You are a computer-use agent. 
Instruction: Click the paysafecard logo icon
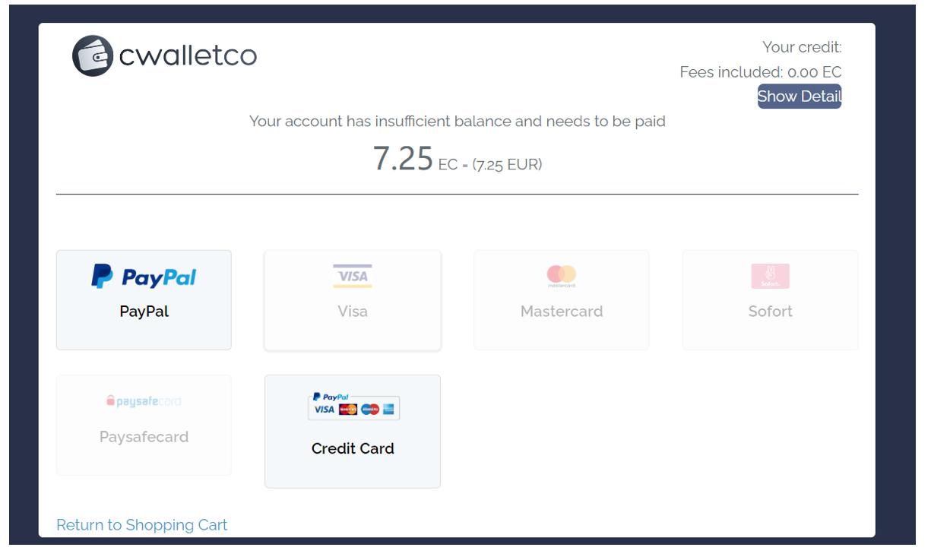point(144,401)
